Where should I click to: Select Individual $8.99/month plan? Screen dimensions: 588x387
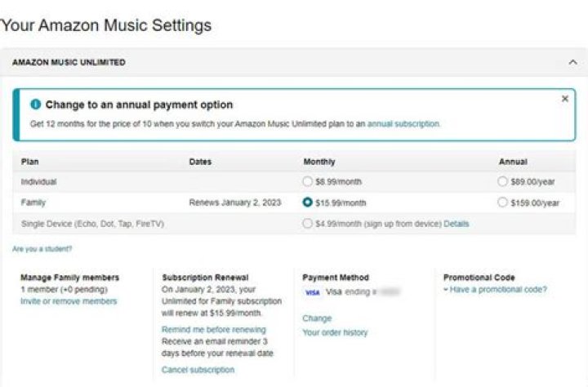pos(307,181)
